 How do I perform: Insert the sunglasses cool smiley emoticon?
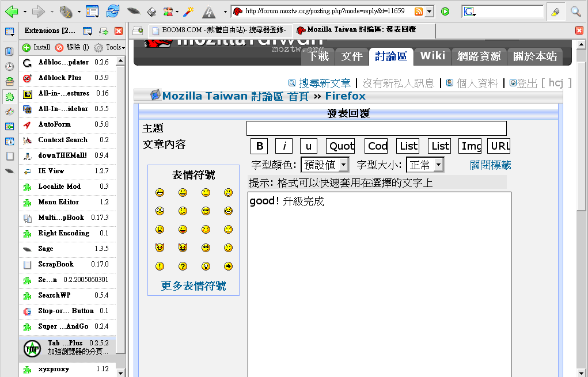(206, 211)
